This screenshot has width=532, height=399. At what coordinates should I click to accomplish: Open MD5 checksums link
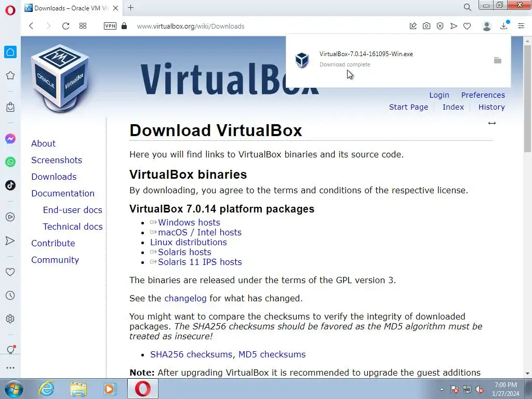(272, 354)
